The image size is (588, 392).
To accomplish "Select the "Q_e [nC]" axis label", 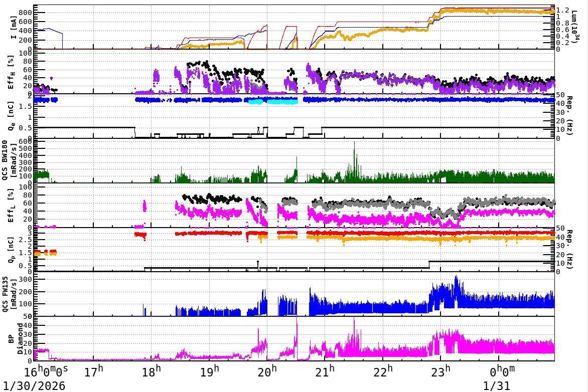I will point(12,116).
